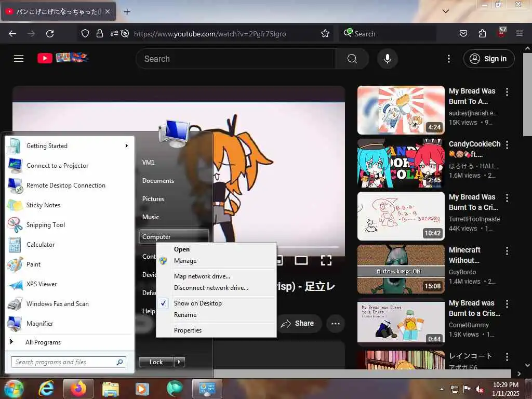Click the padlock site info icon
This screenshot has width=532, height=399.
point(99,33)
